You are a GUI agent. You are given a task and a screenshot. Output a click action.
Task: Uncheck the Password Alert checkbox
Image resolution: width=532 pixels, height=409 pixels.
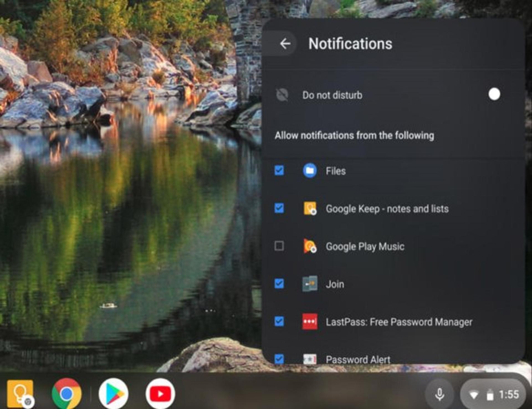coord(279,359)
